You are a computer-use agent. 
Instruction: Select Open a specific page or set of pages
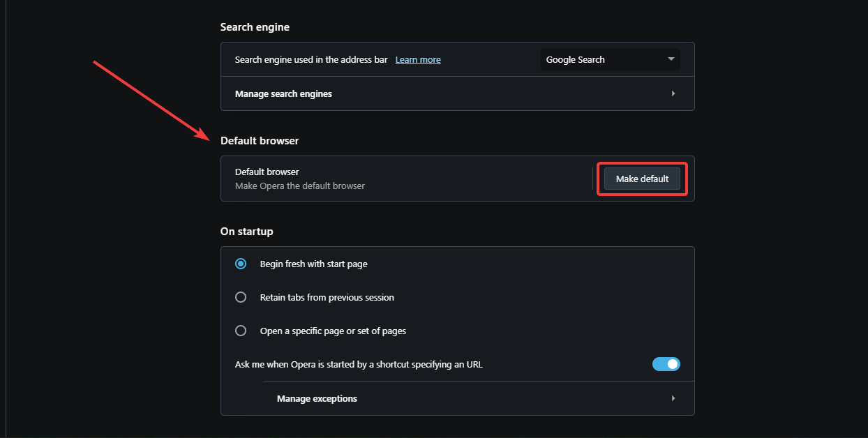[x=241, y=331]
